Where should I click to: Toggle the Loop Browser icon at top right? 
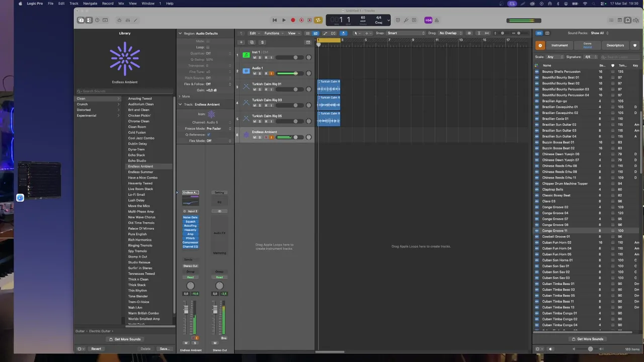pyautogui.click(x=627, y=20)
